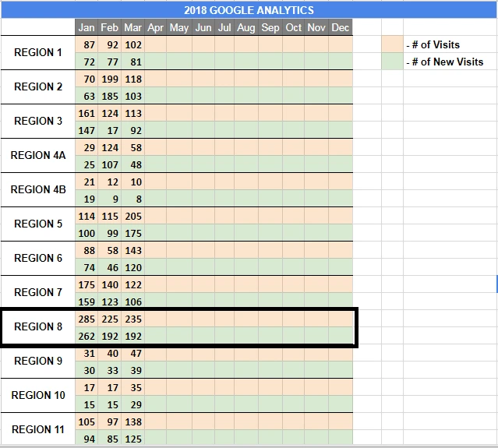This screenshot has width=498, height=448.
Task: Select Region 8 Mar visits cell 235
Action: click(132, 319)
